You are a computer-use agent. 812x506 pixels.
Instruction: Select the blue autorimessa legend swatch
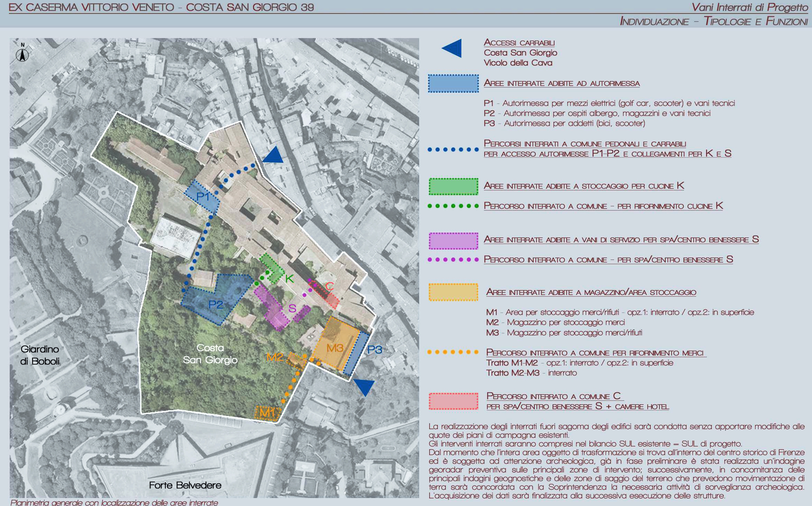(x=453, y=83)
